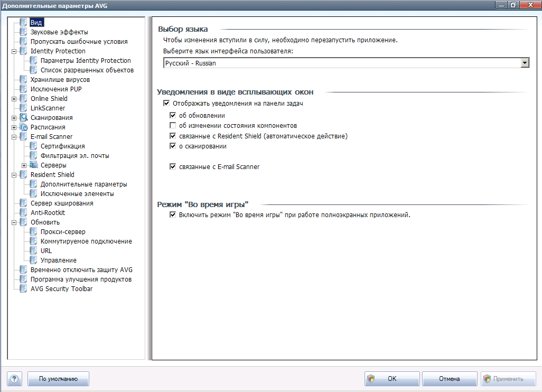Viewport: 542px width, 392px height.
Task: Select Список разрешенных объектов entry
Action: click(87, 70)
